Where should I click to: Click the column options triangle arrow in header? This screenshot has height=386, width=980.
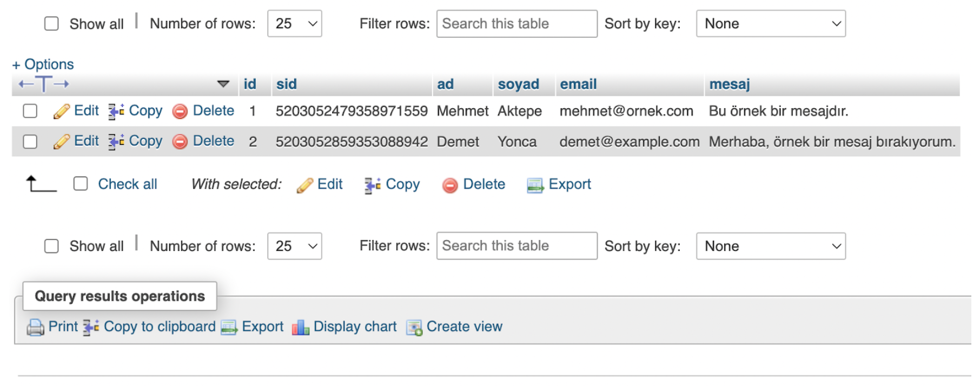(223, 84)
